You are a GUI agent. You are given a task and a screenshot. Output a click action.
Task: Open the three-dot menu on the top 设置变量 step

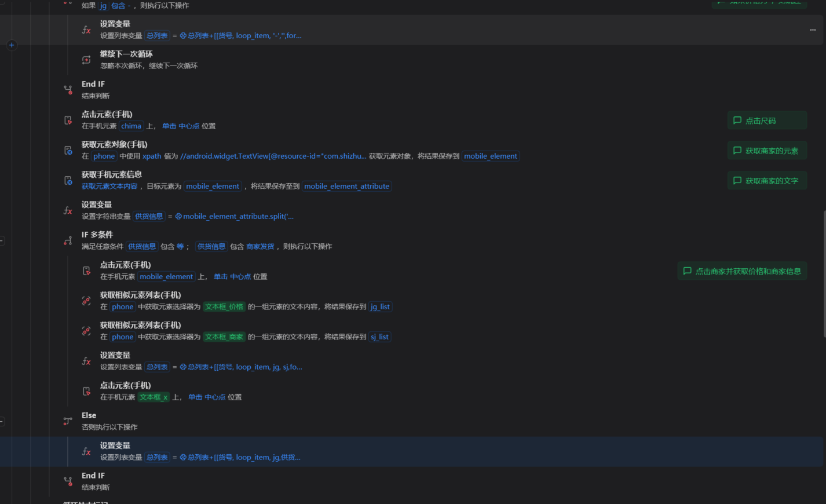click(x=813, y=30)
